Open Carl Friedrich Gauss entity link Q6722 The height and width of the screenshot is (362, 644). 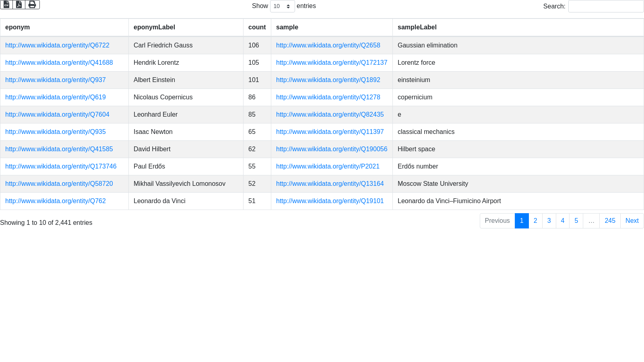coord(57,45)
